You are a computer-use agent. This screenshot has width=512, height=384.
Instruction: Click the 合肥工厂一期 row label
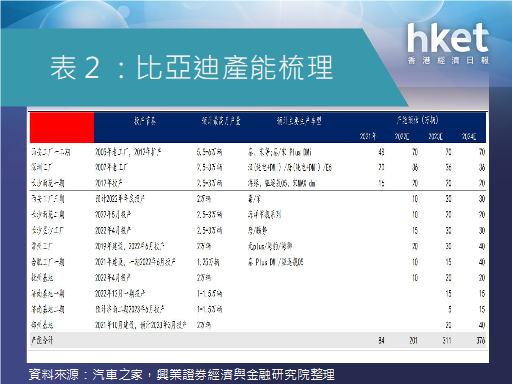point(48,262)
